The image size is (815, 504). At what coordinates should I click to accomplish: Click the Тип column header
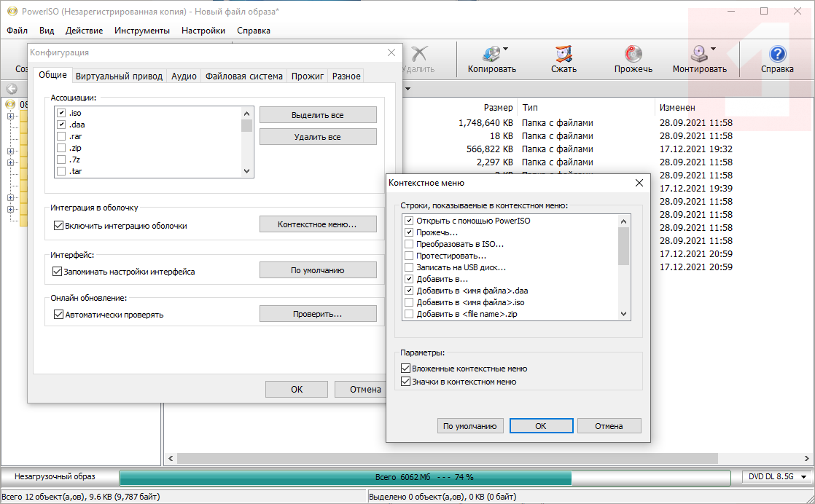[530, 108]
